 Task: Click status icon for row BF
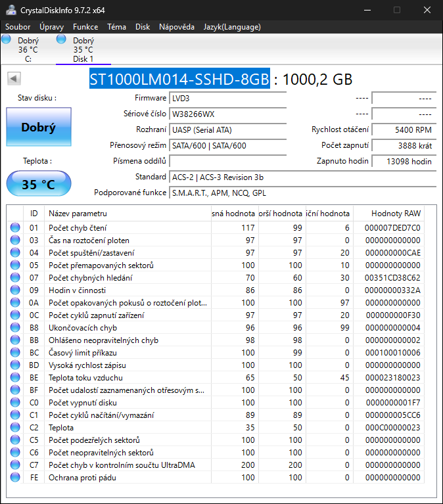15,390
